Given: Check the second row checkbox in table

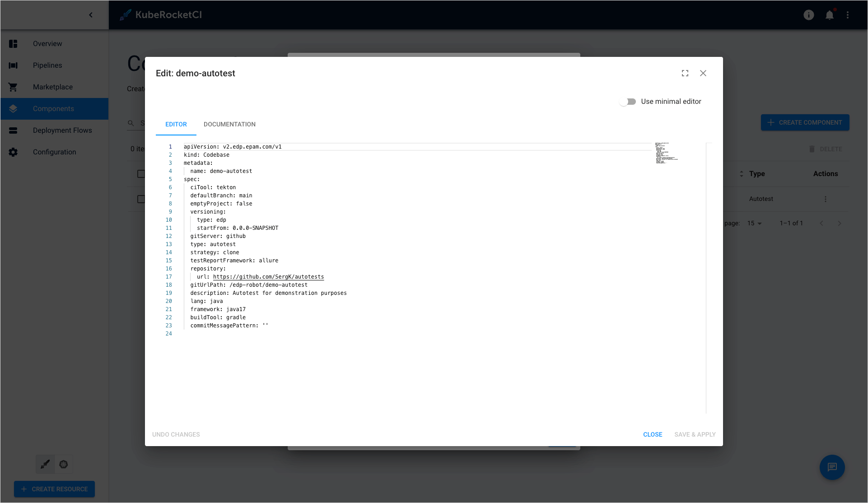Looking at the screenshot, I should click(140, 199).
